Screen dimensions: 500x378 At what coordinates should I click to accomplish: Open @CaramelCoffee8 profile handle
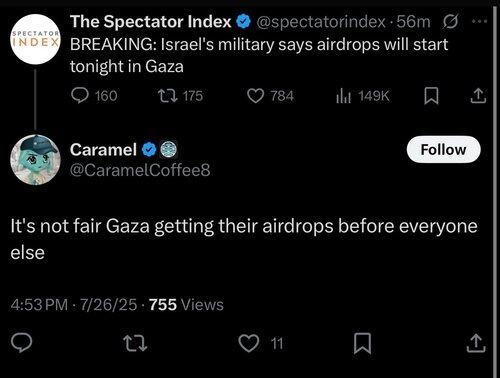[140, 170]
